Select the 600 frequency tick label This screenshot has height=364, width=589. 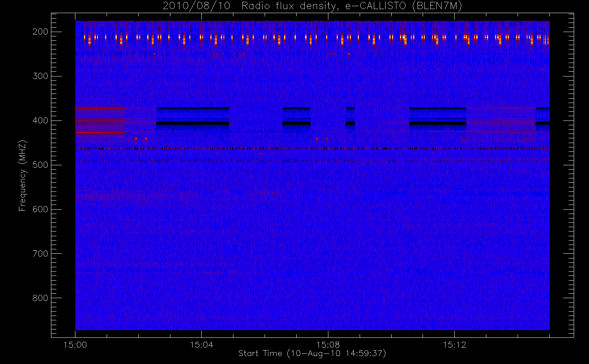point(40,209)
